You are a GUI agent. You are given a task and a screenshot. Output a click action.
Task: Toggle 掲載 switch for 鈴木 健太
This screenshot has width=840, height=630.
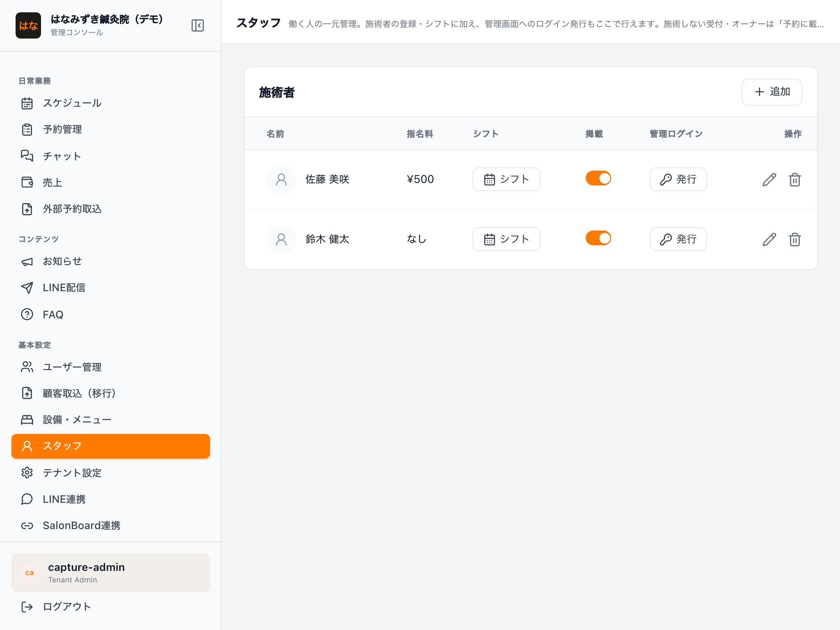coord(598,238)
